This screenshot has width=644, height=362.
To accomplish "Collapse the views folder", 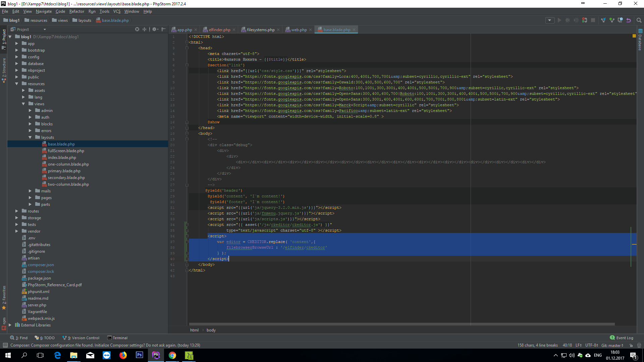I will click(x=23, y=104).
